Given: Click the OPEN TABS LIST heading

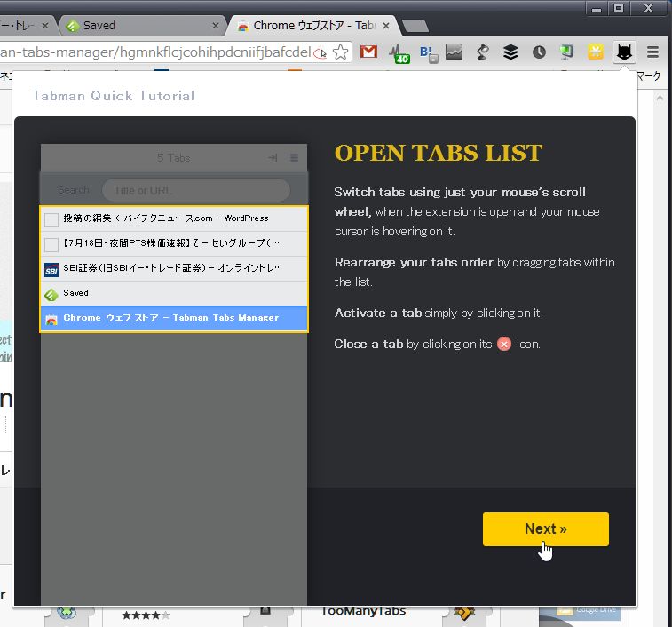Looking at the screenshot, I should coord(439,153).
